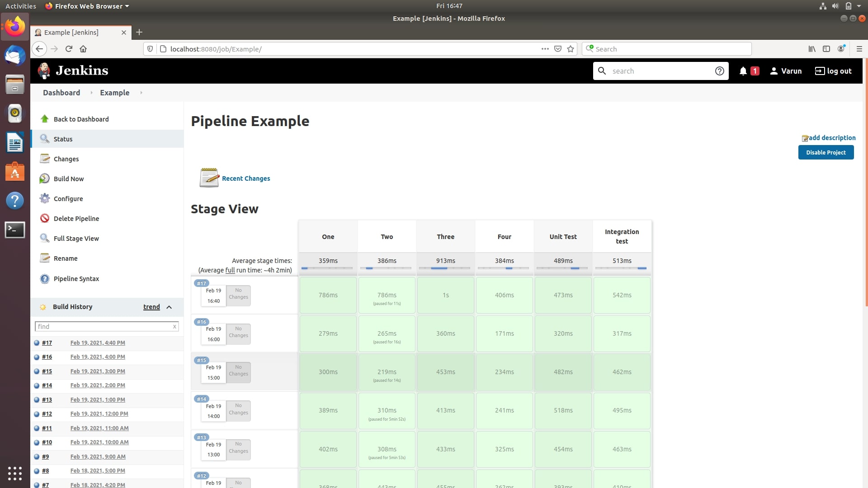
Task: Open Configure using the gear icon
Action: pos(45,198)
